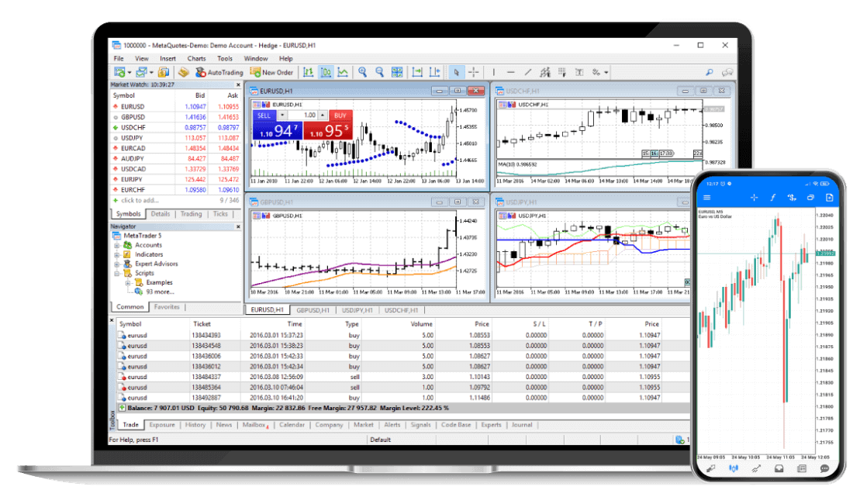
Task: Switch the chart to line chart mode
Action: [x=343, y=72]
